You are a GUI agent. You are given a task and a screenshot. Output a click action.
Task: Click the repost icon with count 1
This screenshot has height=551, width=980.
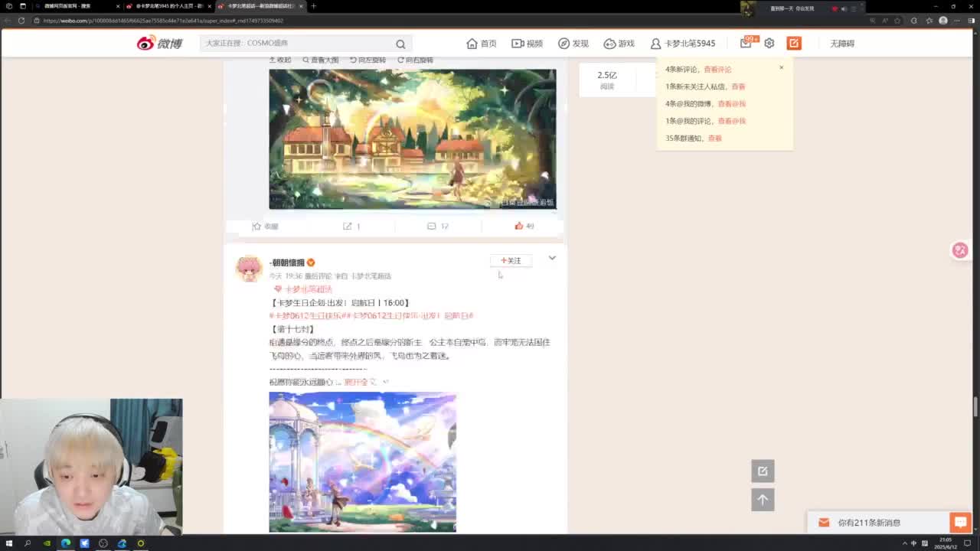coord(348,227)
